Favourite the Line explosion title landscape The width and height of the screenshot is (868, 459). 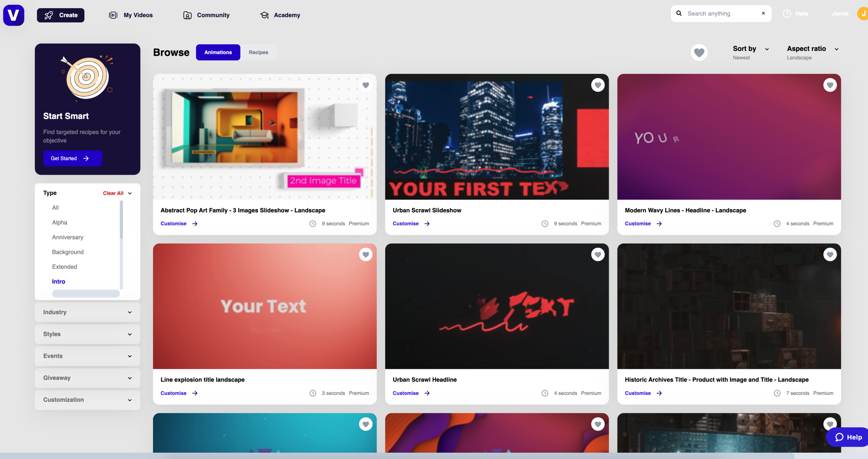coord(366,255)
